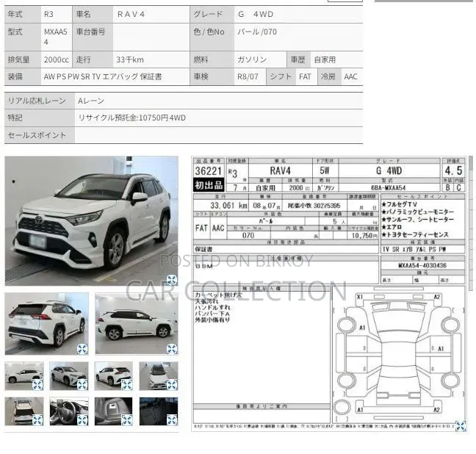This screenshot has height=454, width=476.
Task: Select the recycle deposit note '10750円4WD'
Action: point(161,118)
